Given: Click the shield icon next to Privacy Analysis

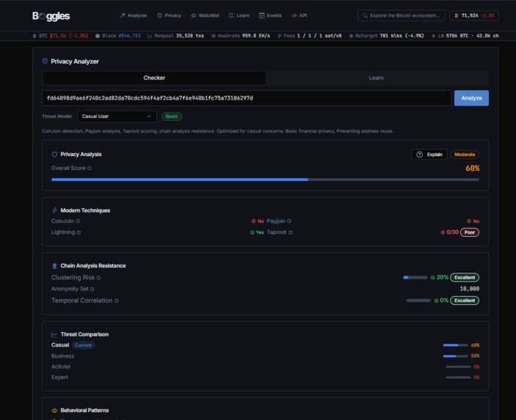Looking at the screenshot, I should [55, 155].
